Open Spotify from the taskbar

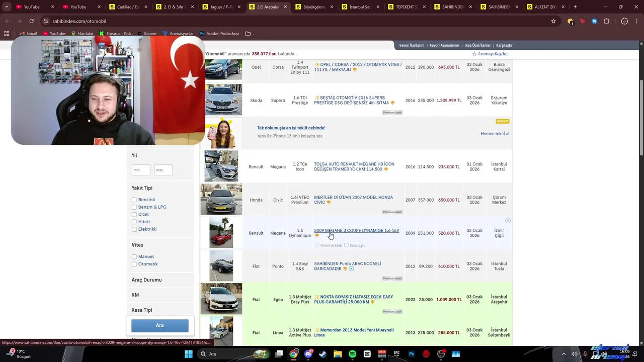[353, 354]
